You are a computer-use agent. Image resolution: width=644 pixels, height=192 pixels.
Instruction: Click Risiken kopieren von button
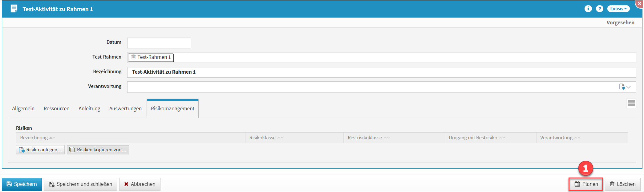tap(98, 150)
